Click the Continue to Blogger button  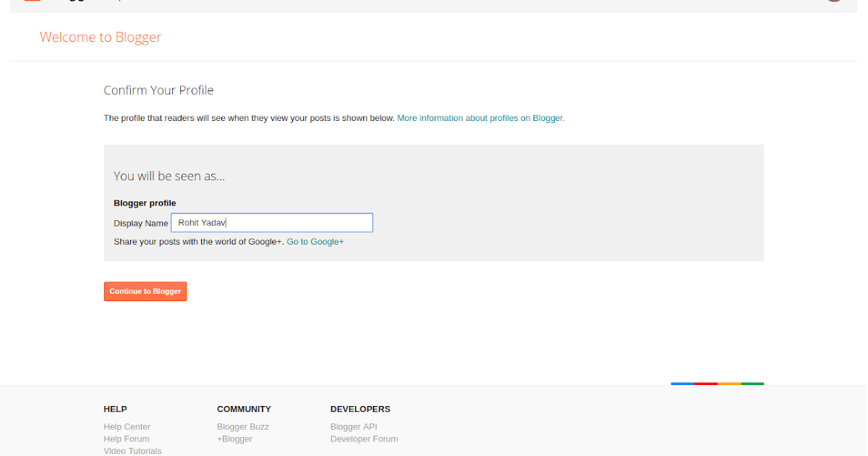(x=145, y=291)
